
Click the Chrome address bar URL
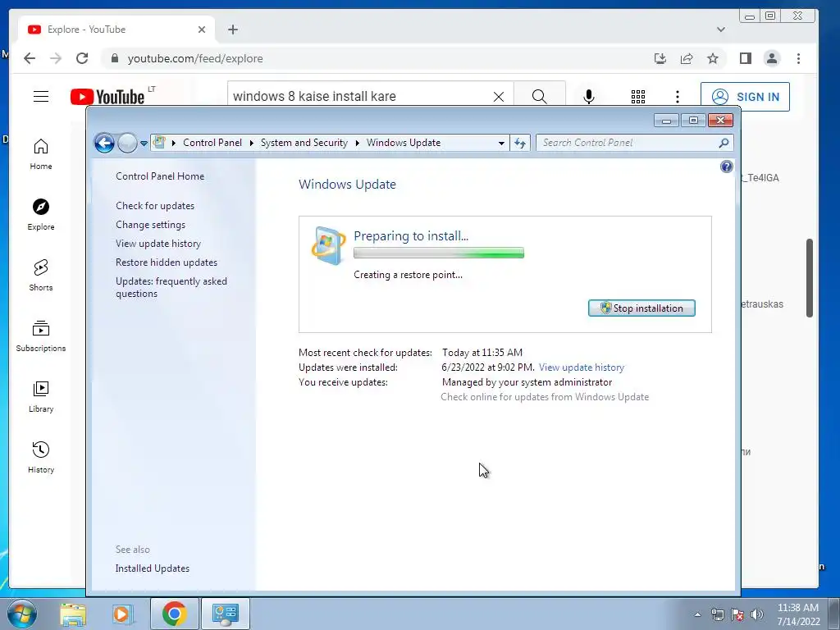click(x=195, y=59)
